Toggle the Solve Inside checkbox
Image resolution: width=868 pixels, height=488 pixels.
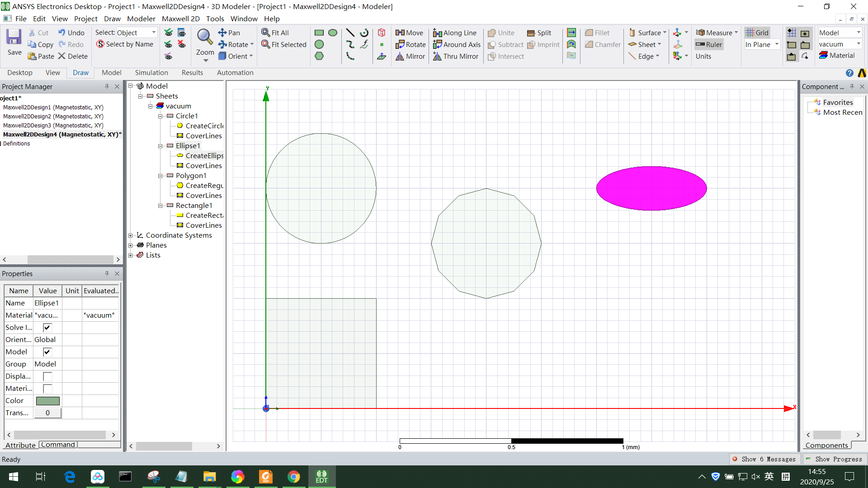[x=47, y=327]
